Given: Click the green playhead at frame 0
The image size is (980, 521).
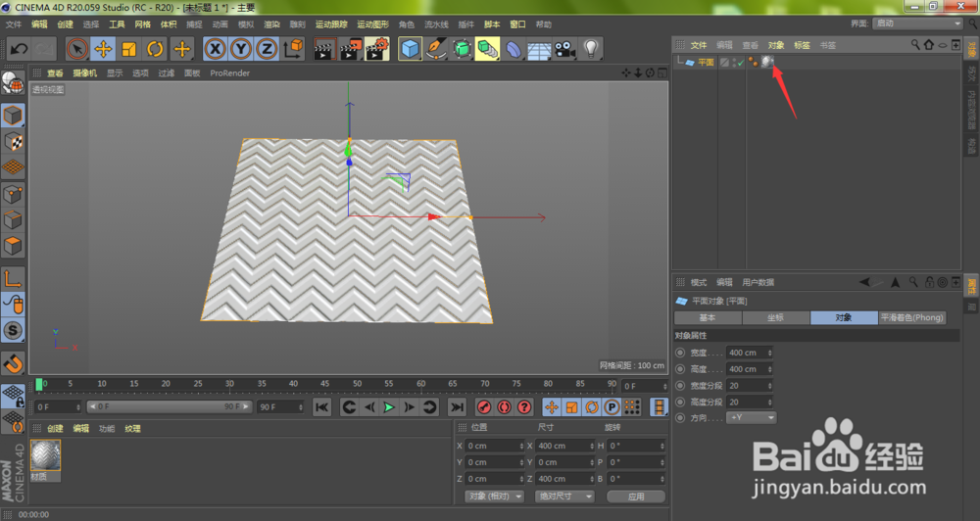Looking at the screenshot, I should coord(39,384).
